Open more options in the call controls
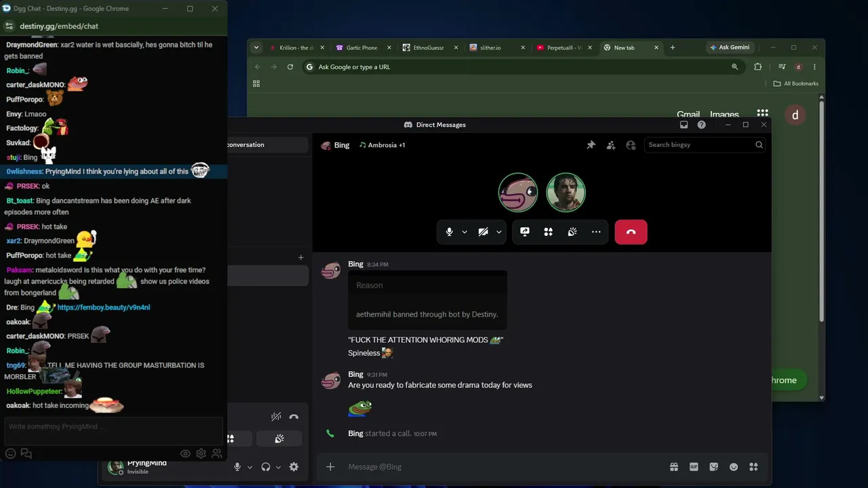The width and height of the screenshot is (868, 488). (x=596, y=232)
